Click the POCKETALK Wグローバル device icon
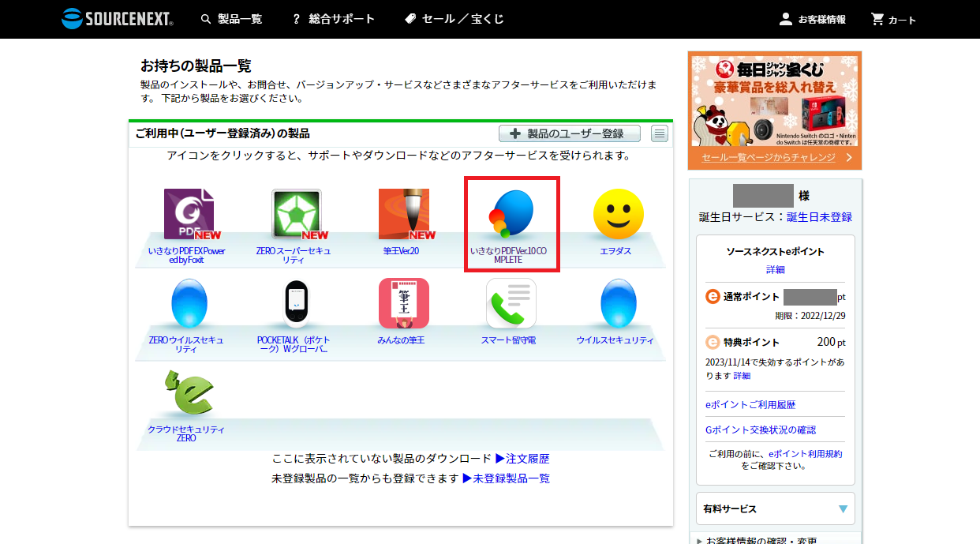Viewport: 980px width, 544px height. [295, 302]
